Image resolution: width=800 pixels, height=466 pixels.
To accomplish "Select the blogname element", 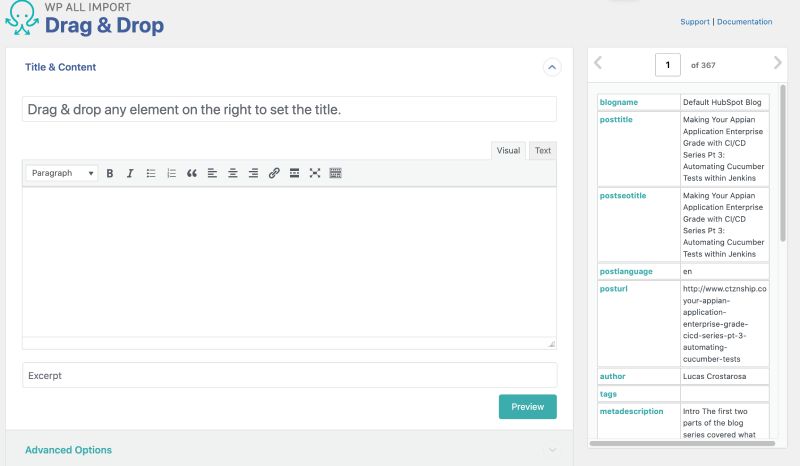I will click(618, 102).
